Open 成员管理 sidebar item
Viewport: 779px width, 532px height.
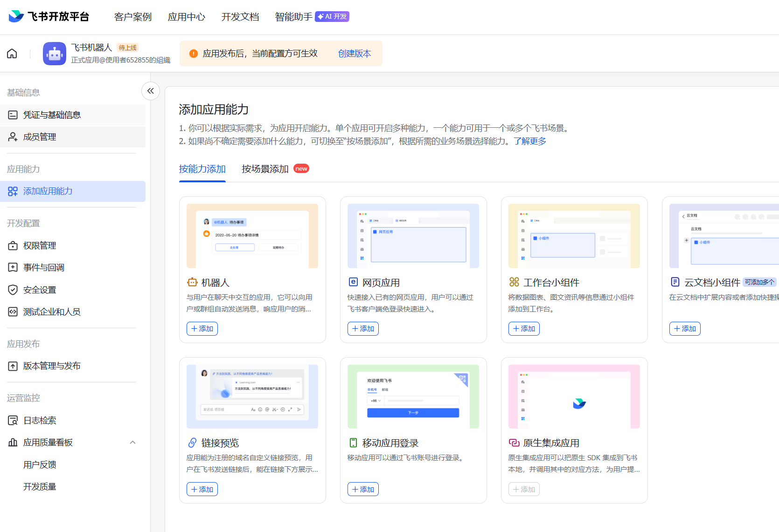tap(73, 137)
